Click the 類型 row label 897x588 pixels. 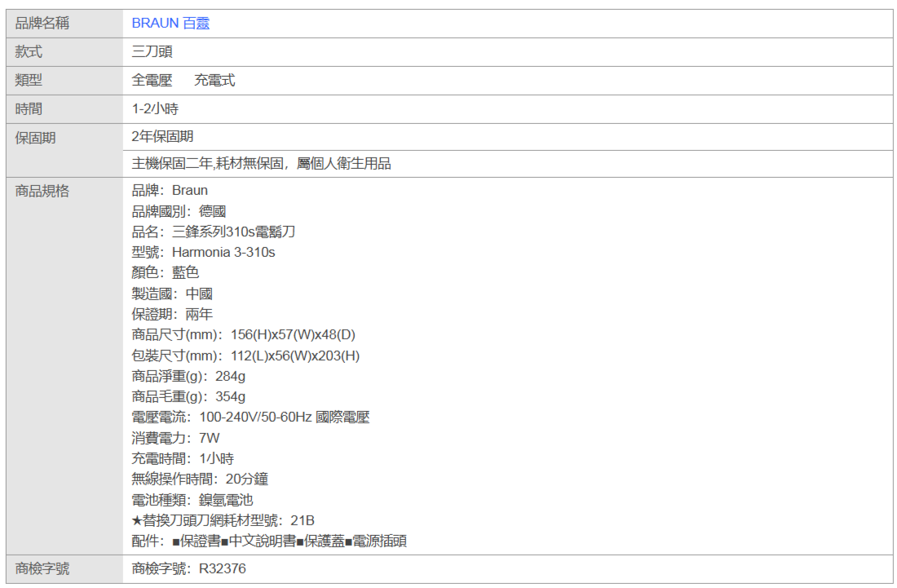(29, 81)
